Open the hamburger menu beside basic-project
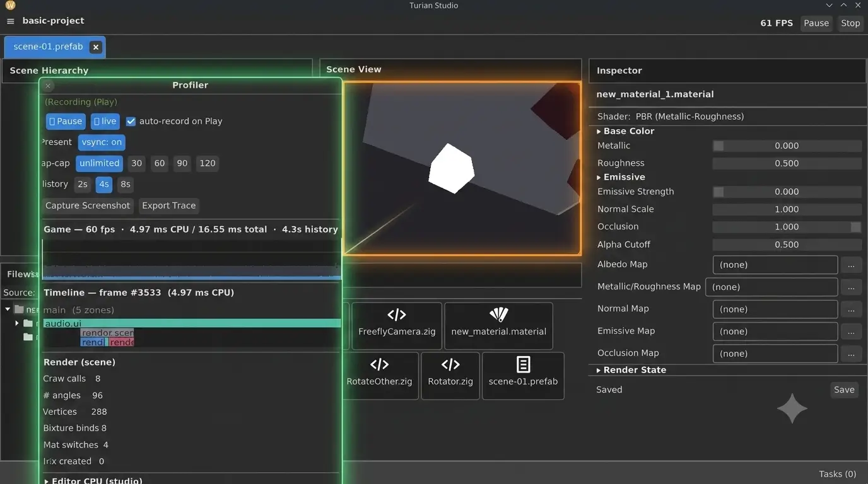 tap(10, 21)
